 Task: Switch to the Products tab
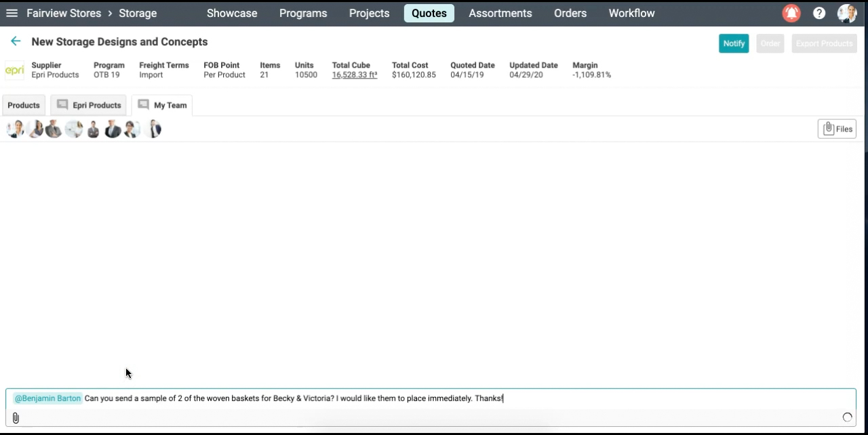pos(24,105)
